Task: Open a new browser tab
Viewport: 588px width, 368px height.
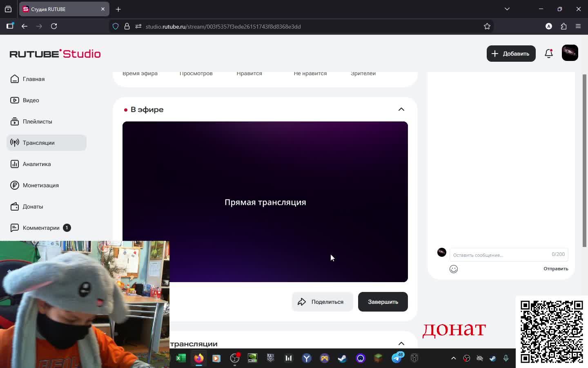Action: pos(118,9)
